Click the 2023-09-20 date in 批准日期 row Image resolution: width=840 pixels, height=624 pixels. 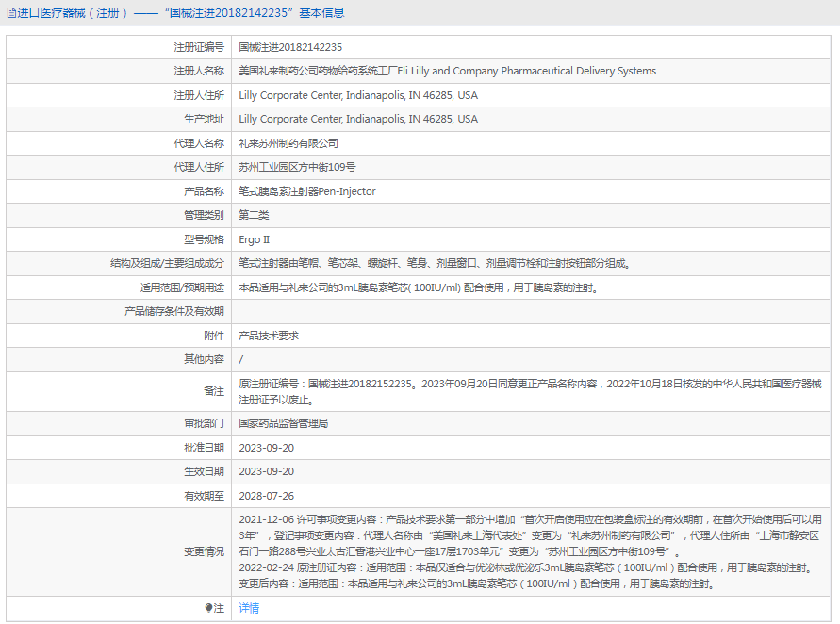(x=266, y=448)
